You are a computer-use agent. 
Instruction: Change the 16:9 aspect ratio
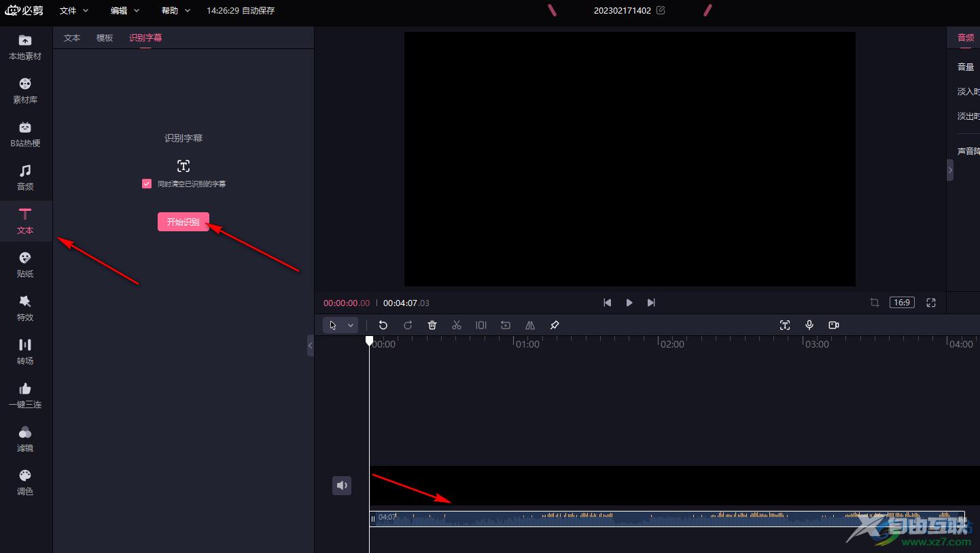tap(902, 303)
